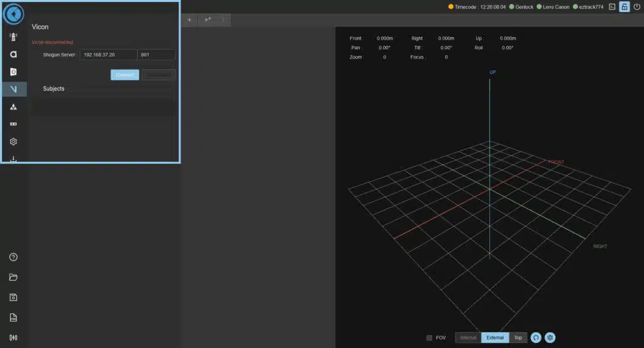Viewport: 644px width, 348px height.
Task: Collapse the sidebar with the back arrow logo
Action: (14, 14)
